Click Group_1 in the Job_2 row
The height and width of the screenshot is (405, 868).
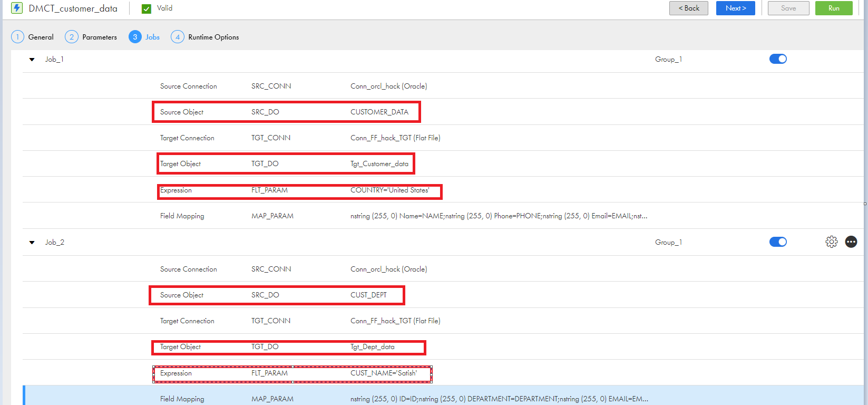pos(668,242)
